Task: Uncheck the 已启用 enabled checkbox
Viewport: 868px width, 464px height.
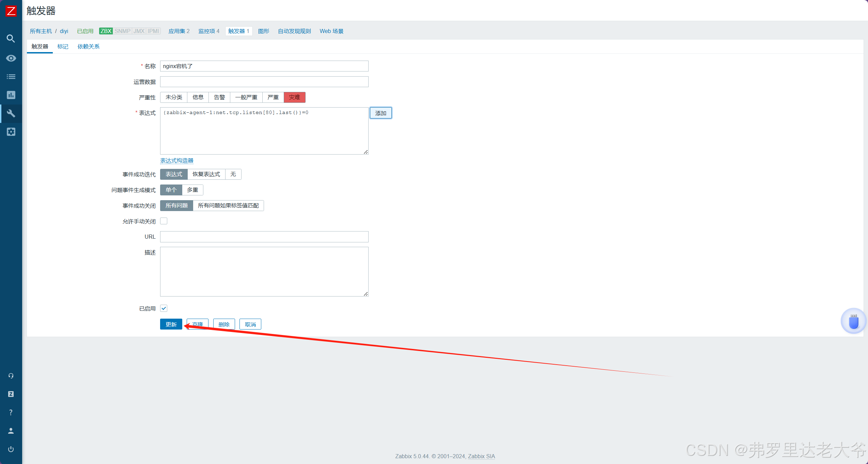Action: click(x=164, y=308)
